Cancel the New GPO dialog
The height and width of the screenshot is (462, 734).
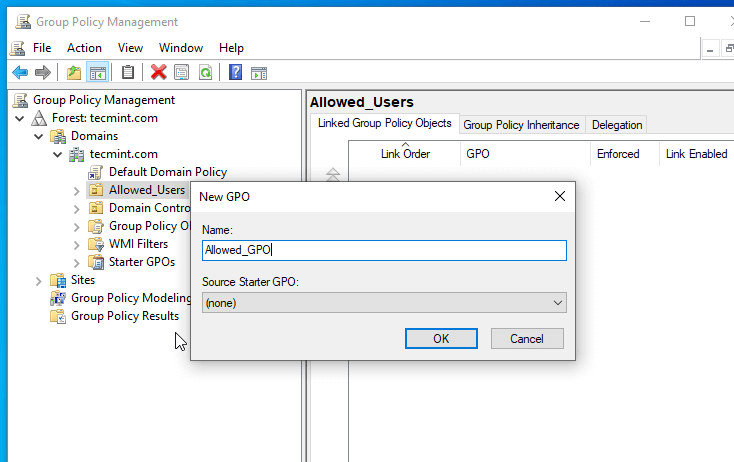(527, 338)
